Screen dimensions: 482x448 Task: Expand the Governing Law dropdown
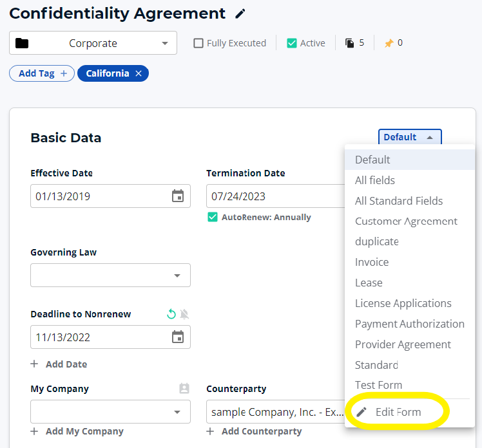[x=110, y=275]
